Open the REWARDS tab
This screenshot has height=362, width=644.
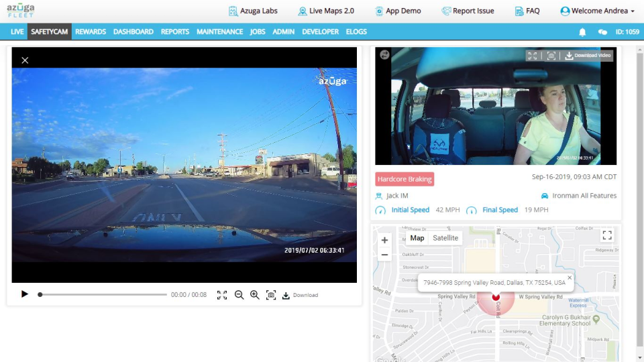click(91, 32)
